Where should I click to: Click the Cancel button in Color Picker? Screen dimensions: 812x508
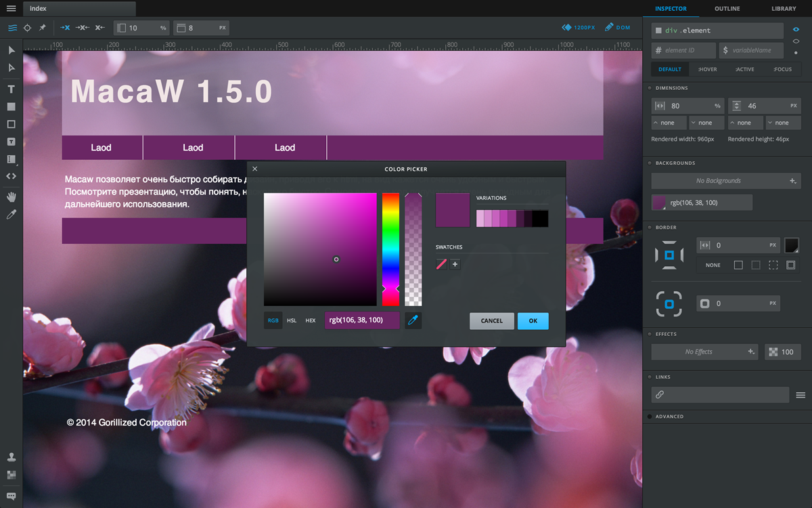492,321
